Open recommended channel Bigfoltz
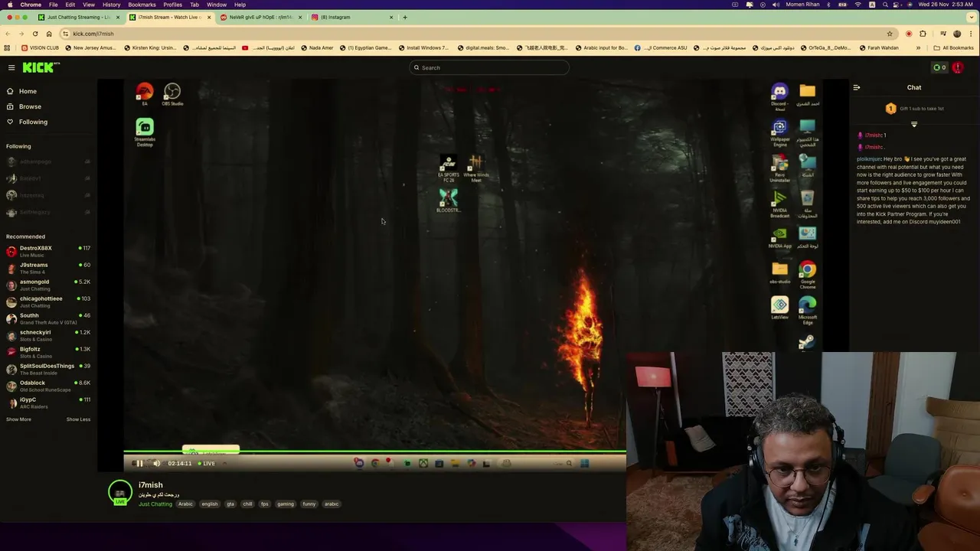Viewport: 980px width, 551px height. tap(47, 352)
